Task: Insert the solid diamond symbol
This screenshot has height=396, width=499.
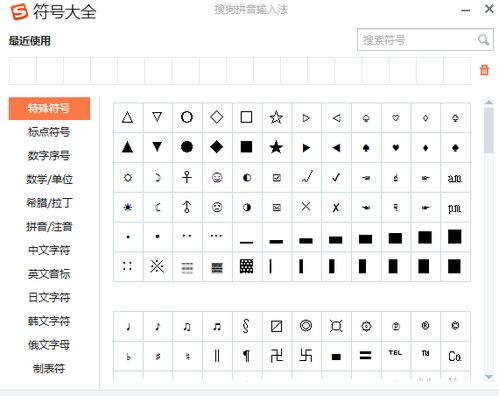Action: (217, 147)
